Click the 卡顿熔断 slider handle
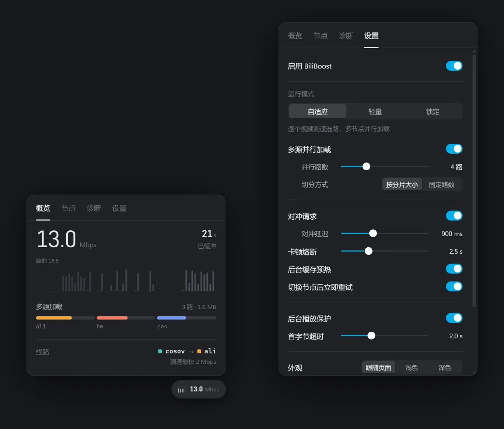The image size is (504, 429). point(368,251)
